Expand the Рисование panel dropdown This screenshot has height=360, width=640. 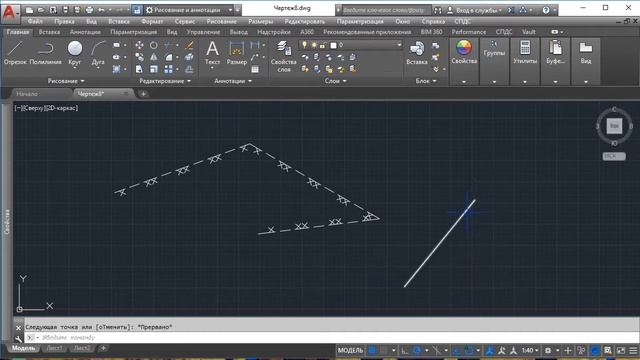66,81
